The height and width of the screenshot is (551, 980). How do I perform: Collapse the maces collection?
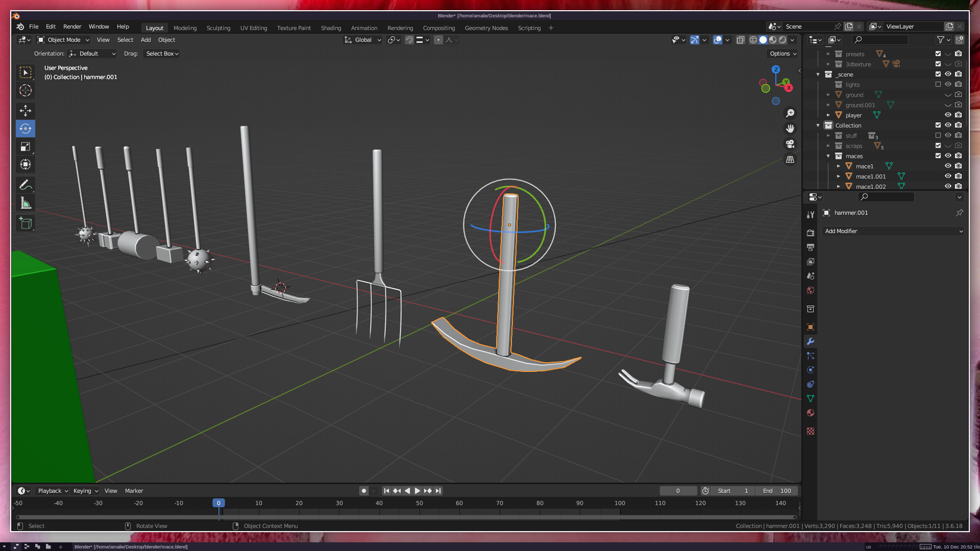coord(828,156)
